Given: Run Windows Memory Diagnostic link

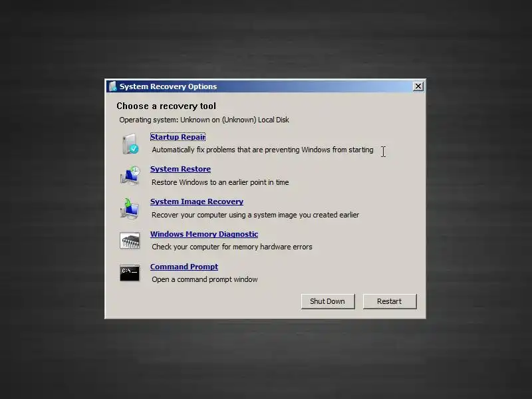Looking at the screenshot, I should (204, 234).
